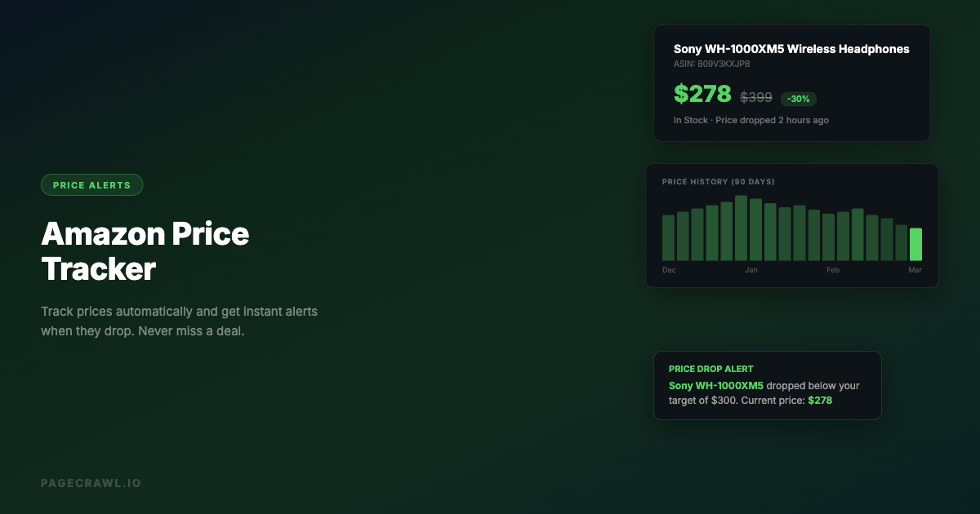Click the strikethrough $399 original price
The height and width of the screenshot is (514, 980).
(755, 97)
